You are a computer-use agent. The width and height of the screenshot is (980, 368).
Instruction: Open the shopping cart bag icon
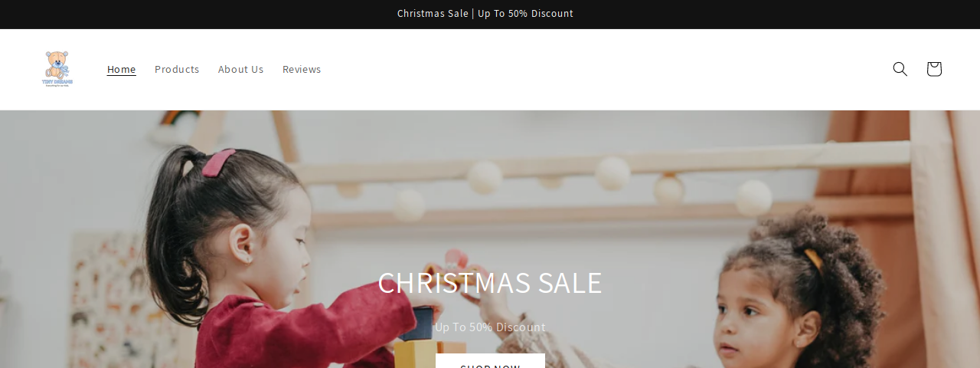(x=934, y=69)
